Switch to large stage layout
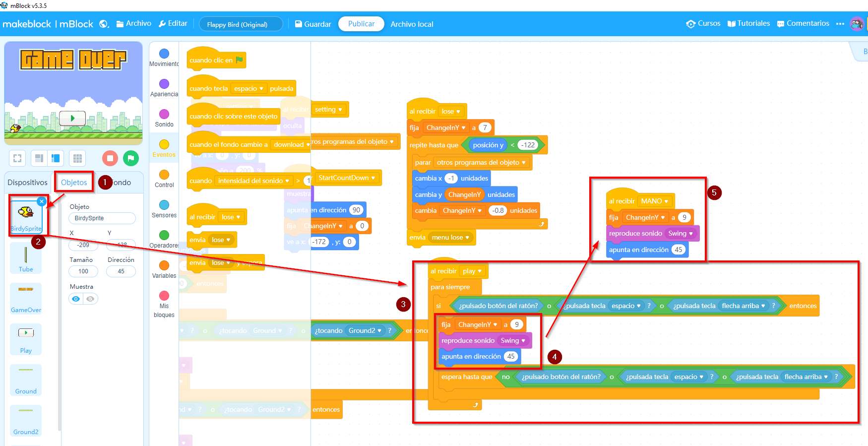The image size is (868, 446). [x=55, y=158]
